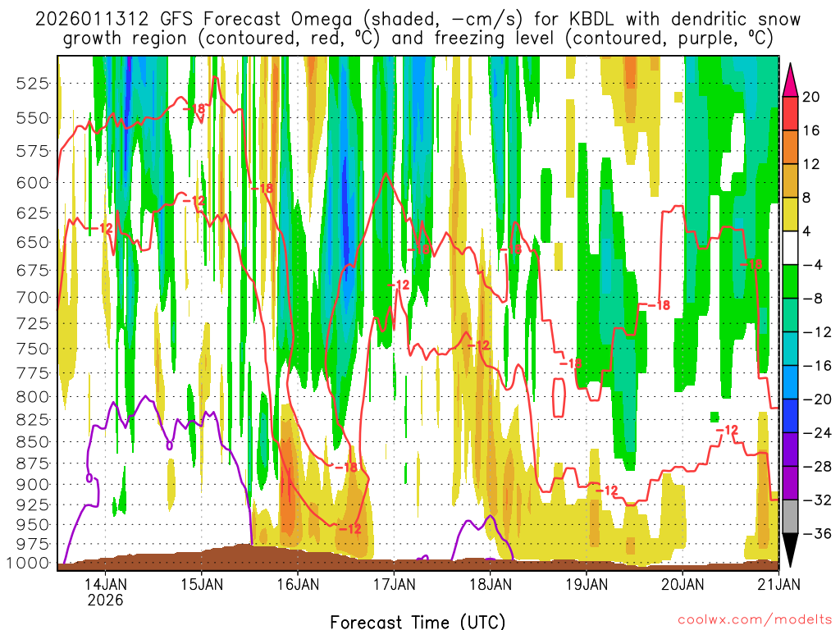Click the 18JAN time axis label
The width and height of the screenshot is (840, 630).
(491, 584)
